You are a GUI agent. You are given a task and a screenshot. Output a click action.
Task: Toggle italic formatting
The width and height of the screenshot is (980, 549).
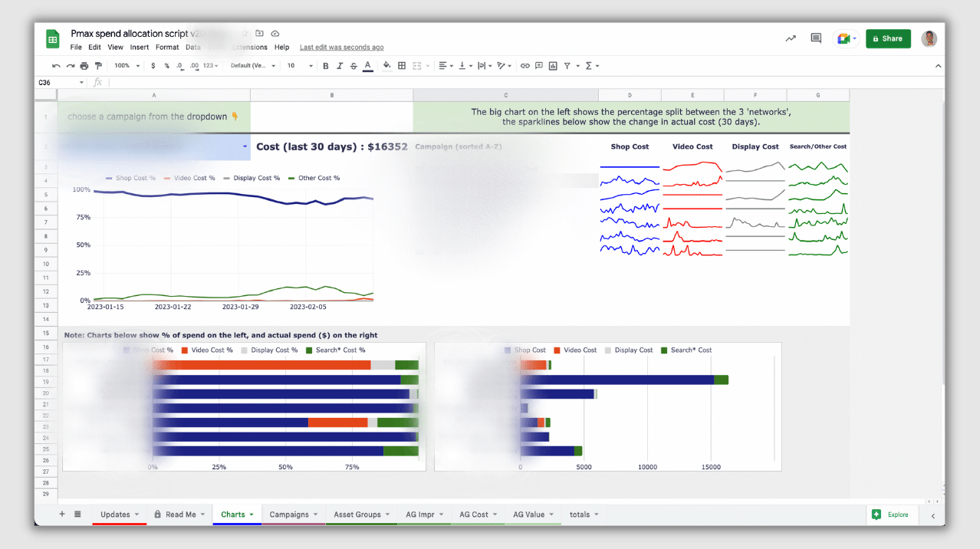(340, 66)
